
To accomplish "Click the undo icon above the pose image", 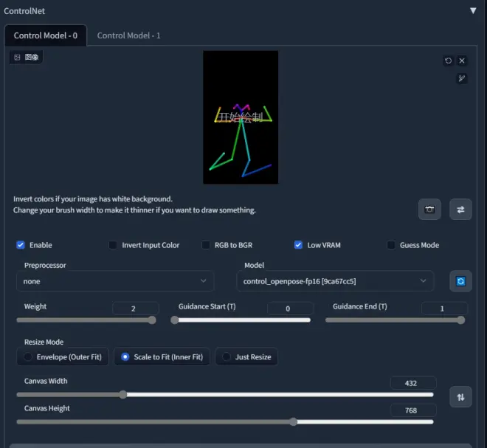I will coord(448,61).
